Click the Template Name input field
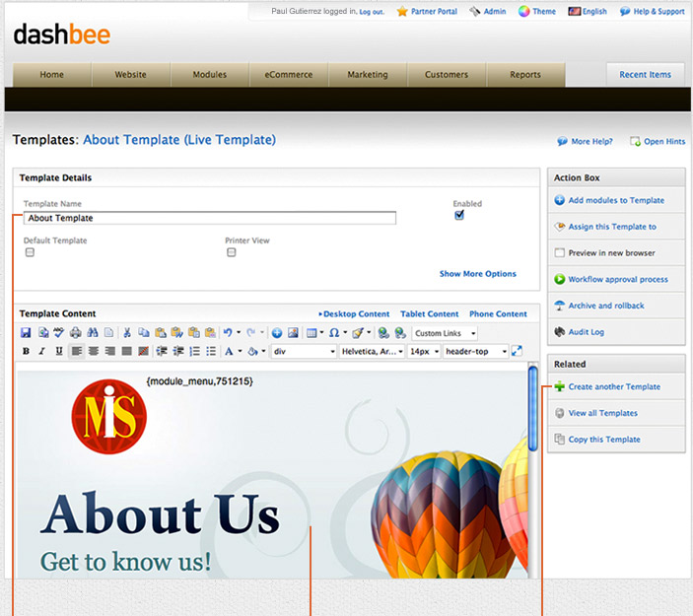This screenshot has height=616, width=693. coord(210,218)
